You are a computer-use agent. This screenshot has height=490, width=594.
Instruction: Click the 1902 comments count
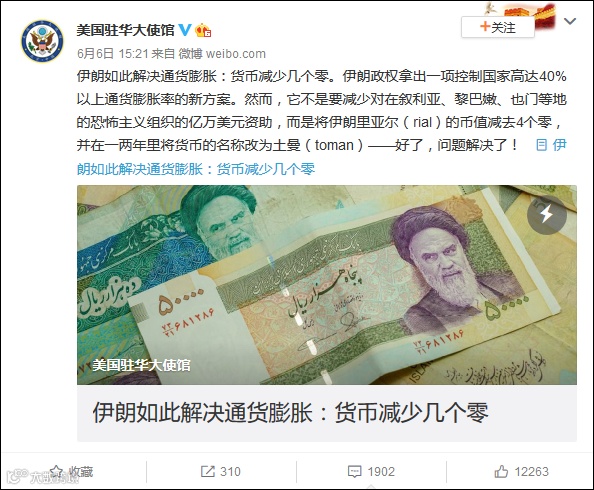click(381, 471)
